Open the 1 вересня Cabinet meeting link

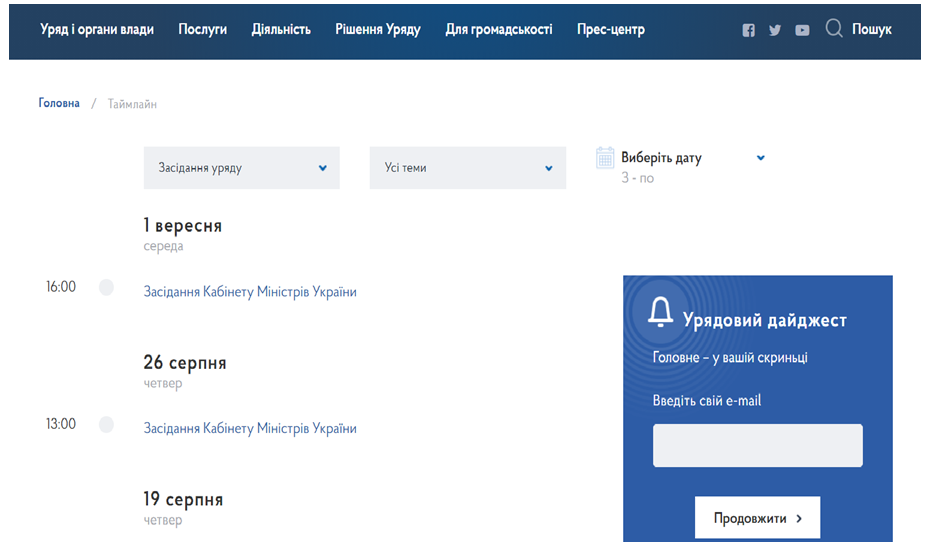[250, 292]
